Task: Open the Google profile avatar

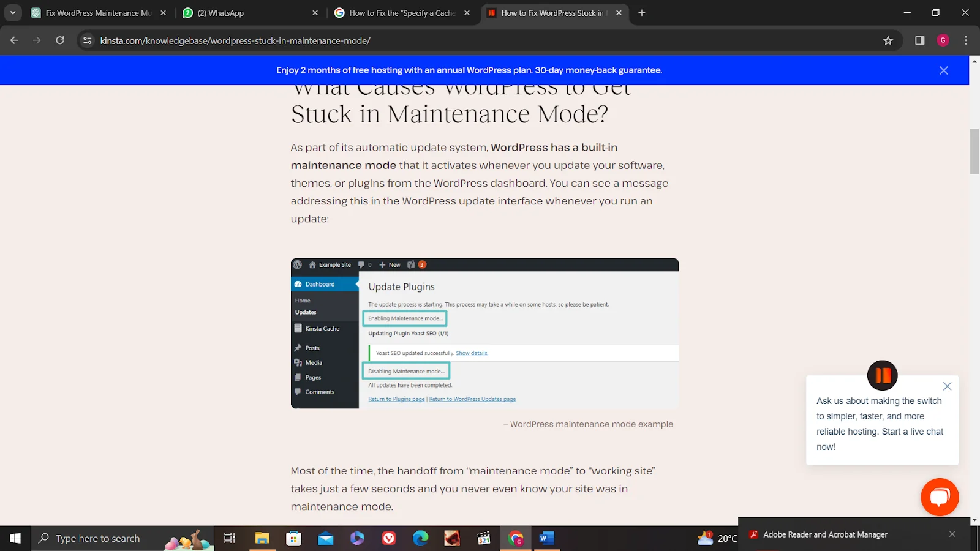Action: [x=943, y=40]
